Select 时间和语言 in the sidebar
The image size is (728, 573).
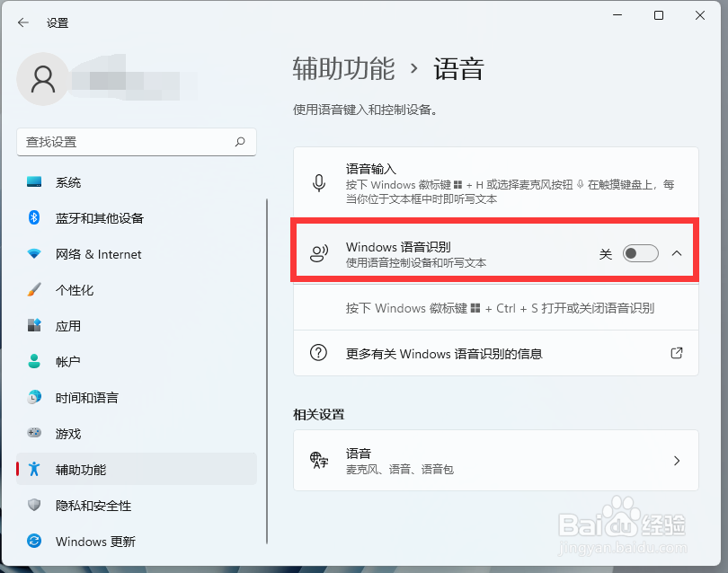137,397
